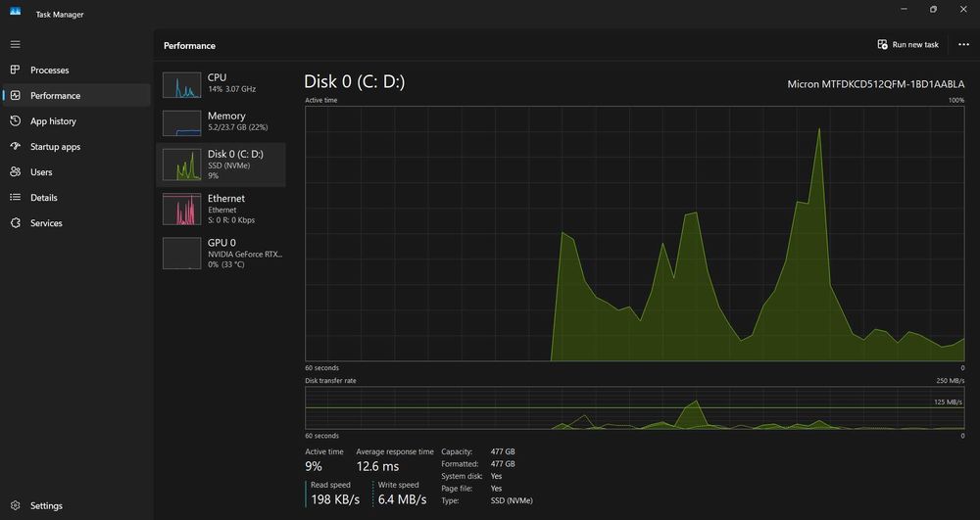Minimize the Task Manager window
The image size is (980, 520).
click(905, 10)
